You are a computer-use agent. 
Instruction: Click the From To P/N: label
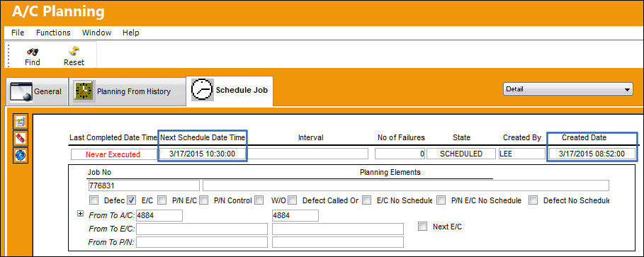(112, 242)
